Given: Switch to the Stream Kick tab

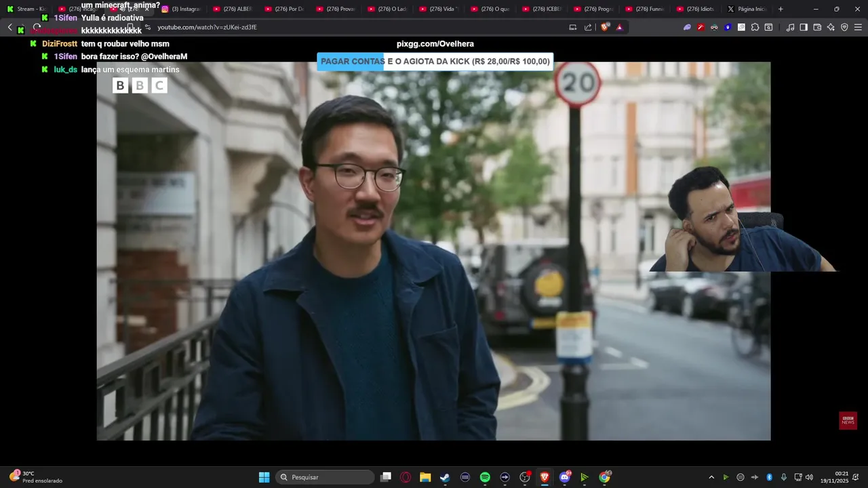Looking at the screenshot, I should 26,9.
